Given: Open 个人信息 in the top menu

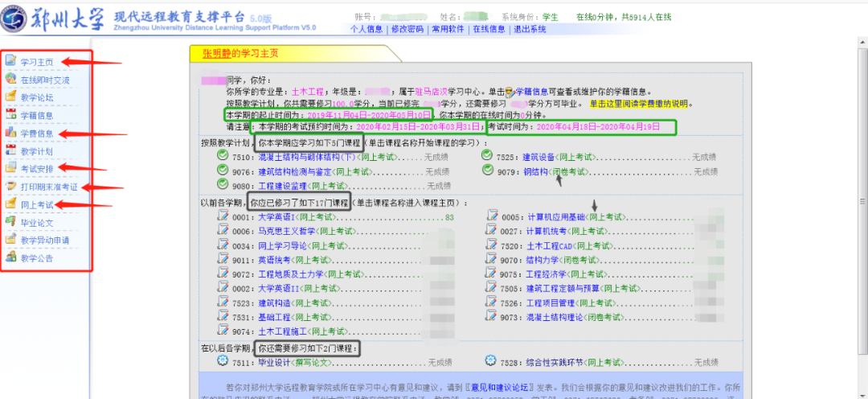Looking at the screenshot, I should click(x=366, y=29).
